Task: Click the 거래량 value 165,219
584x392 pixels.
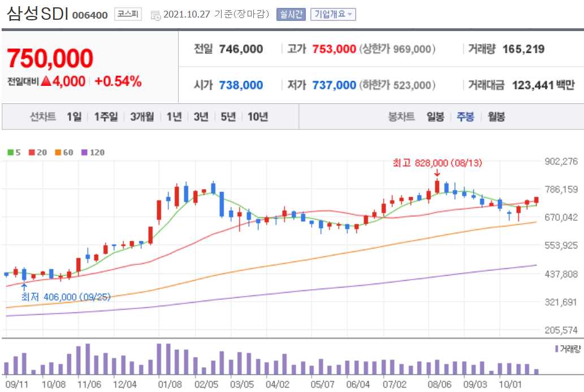Action: coord(524,49)
